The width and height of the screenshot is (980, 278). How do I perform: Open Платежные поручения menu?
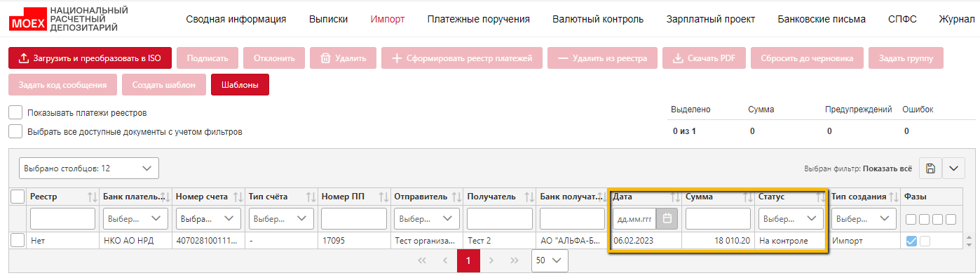479,19
